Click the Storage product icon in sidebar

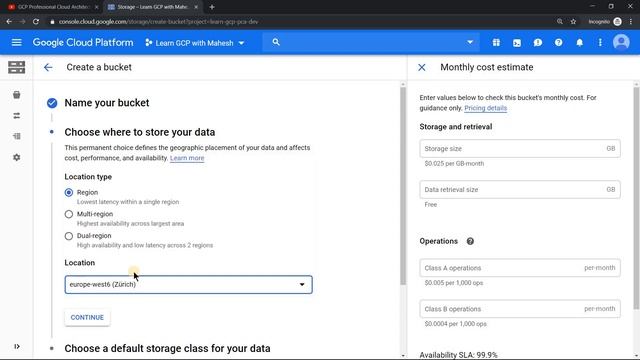pyautogui.click(x=16, y=67)
